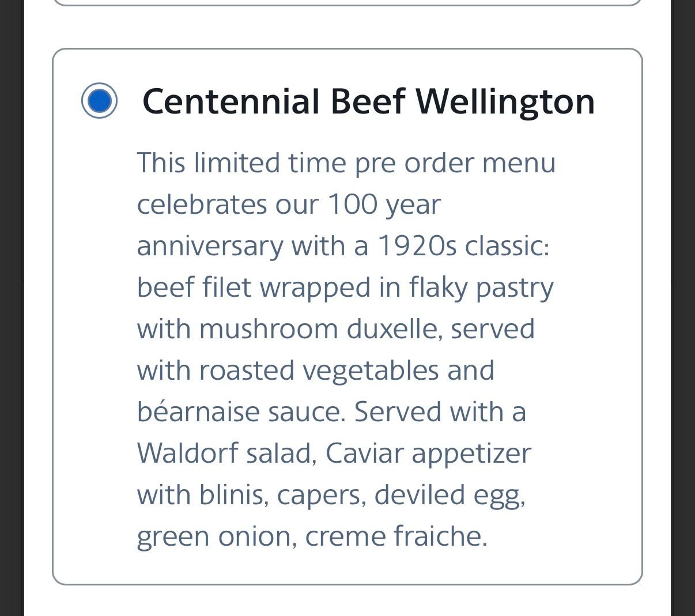Click the partially visible card above
695x616 pixels.
347,2
